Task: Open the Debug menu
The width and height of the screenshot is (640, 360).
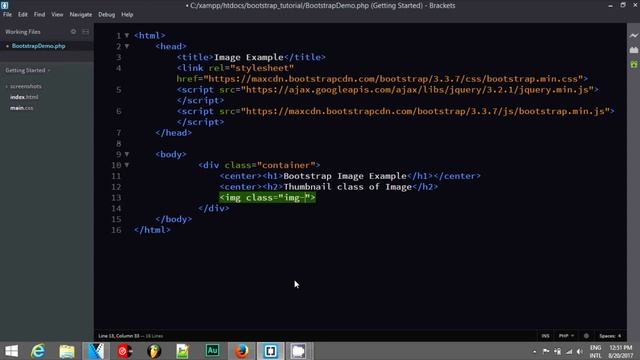Action: [107, 14]
